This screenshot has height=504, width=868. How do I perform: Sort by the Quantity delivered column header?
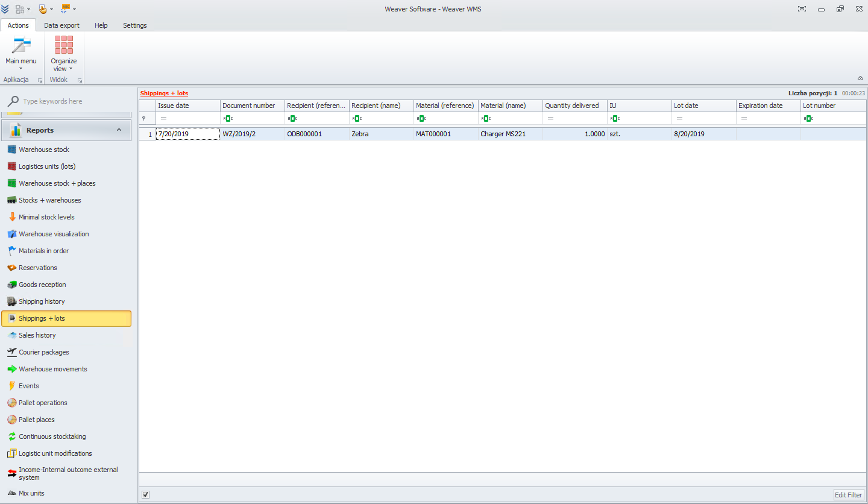click(575, 106)
